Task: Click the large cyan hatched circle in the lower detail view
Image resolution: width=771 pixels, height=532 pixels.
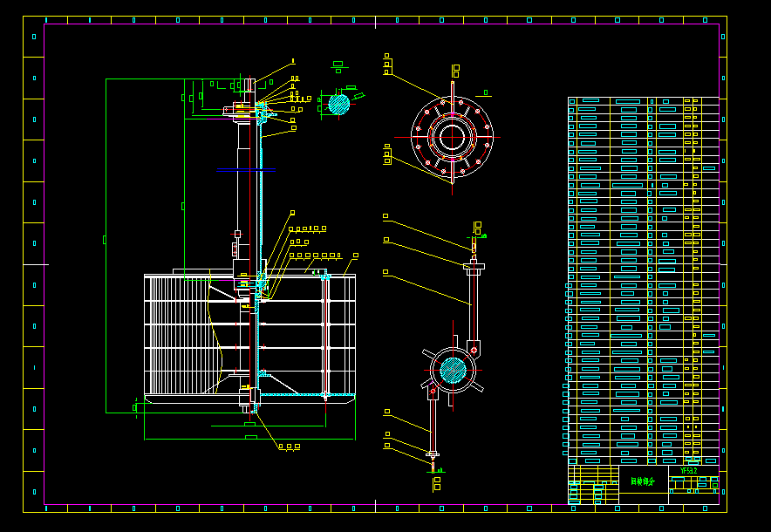Action: (x=453, y=371)
